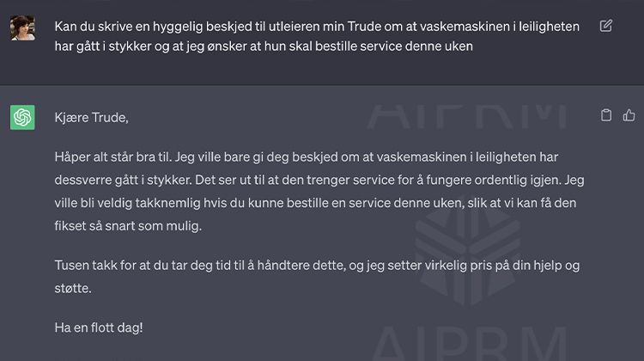The height and width of the screenshot is (361, 644).
Task: Click the green ChatGPT logo icon
Action: [22, 117]
